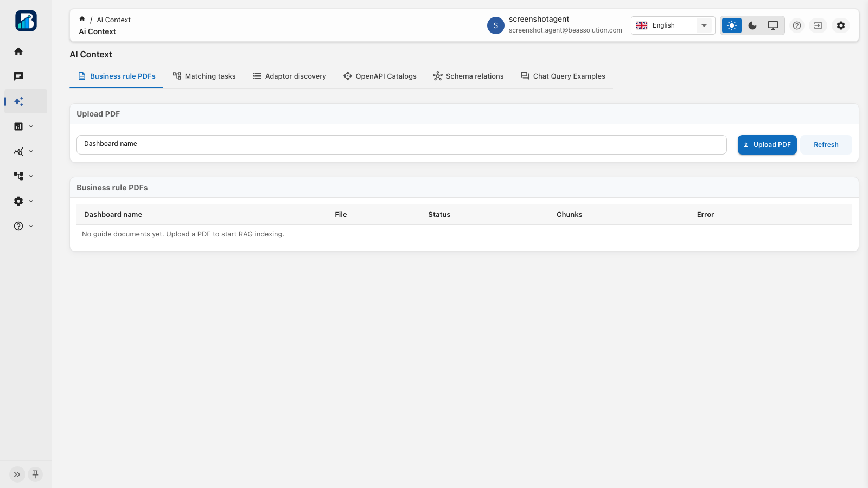Open the chat icon in sidebar
The height and width of the screenshot is (488, 868).
(18, 76)
